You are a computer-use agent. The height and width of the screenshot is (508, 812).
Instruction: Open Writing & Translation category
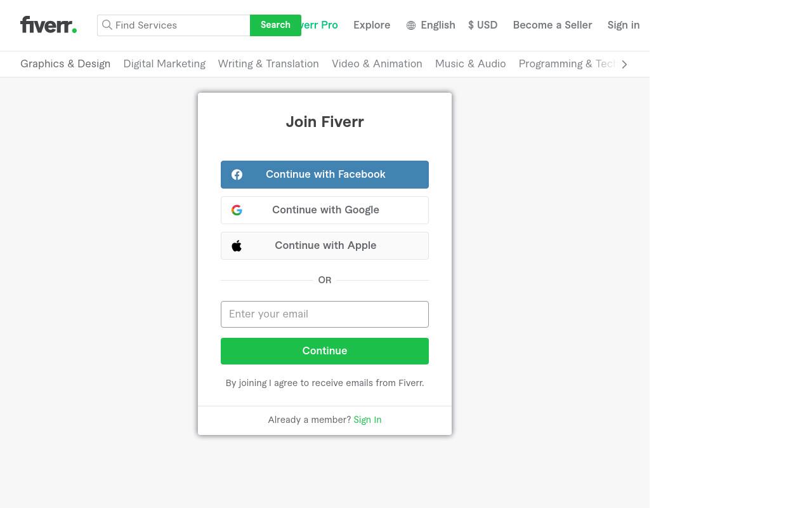(x=268, y=63)
